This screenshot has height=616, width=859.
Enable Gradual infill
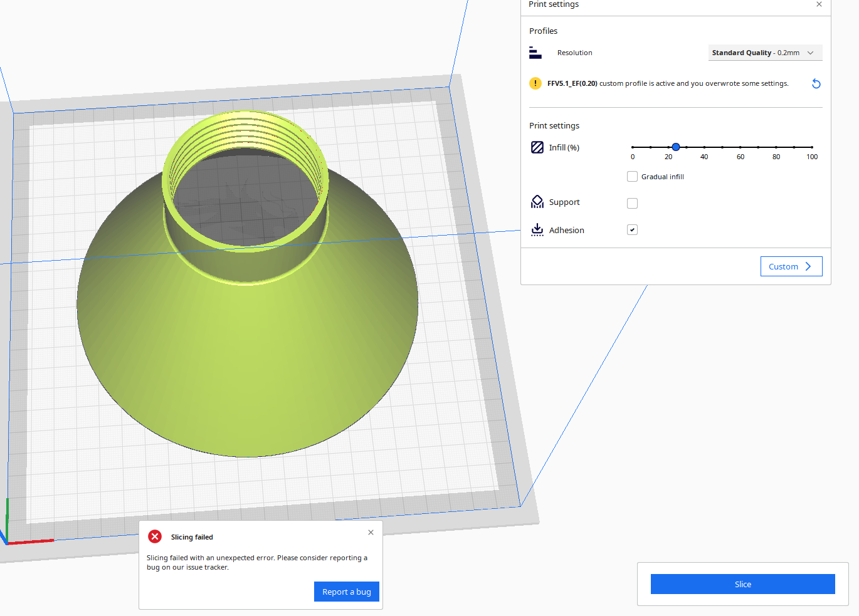point(632,176)
